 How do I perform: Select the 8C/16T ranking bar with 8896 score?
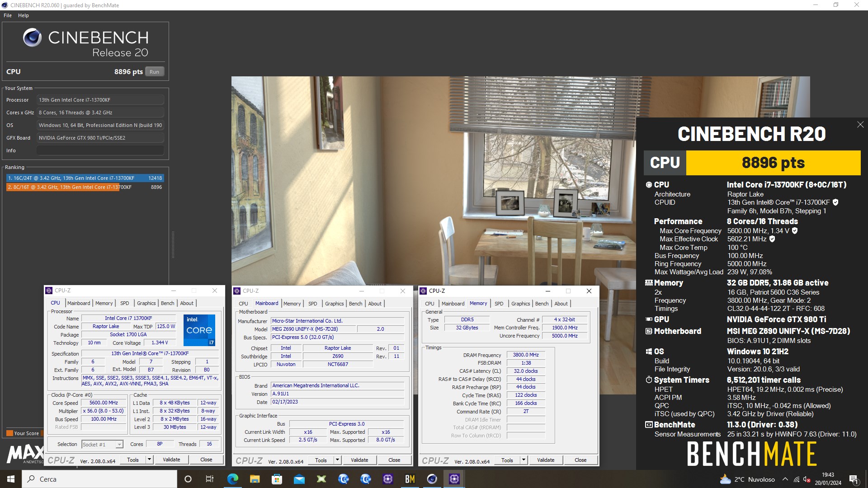pyautogui.click(x=85, y=187)
